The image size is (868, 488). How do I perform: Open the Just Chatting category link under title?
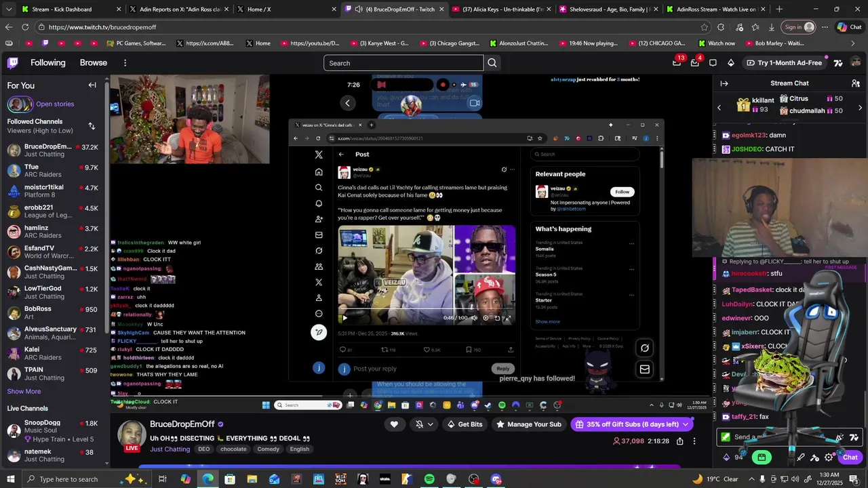tap(170, 449)
